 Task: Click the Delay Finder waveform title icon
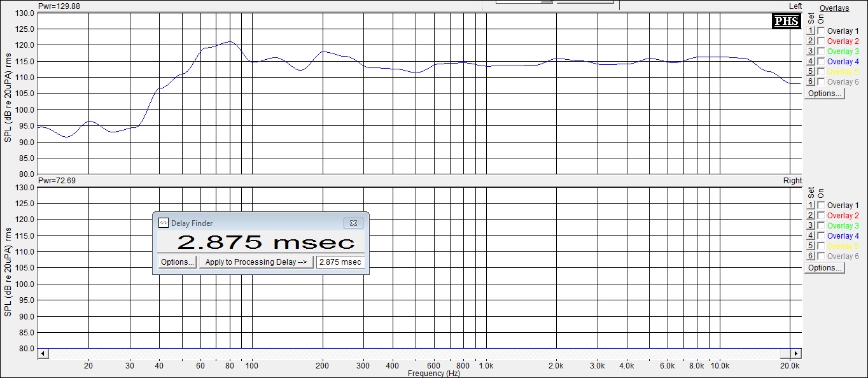164,223
